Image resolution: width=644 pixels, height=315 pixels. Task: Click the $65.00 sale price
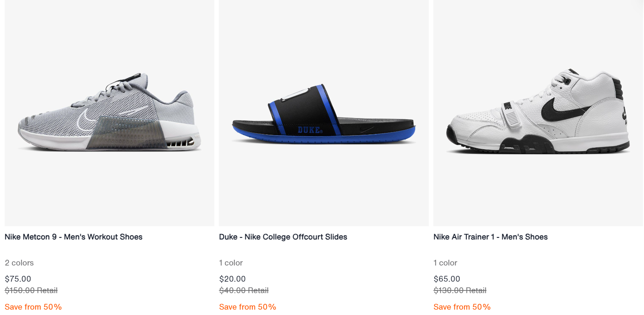tap(447, 279)
